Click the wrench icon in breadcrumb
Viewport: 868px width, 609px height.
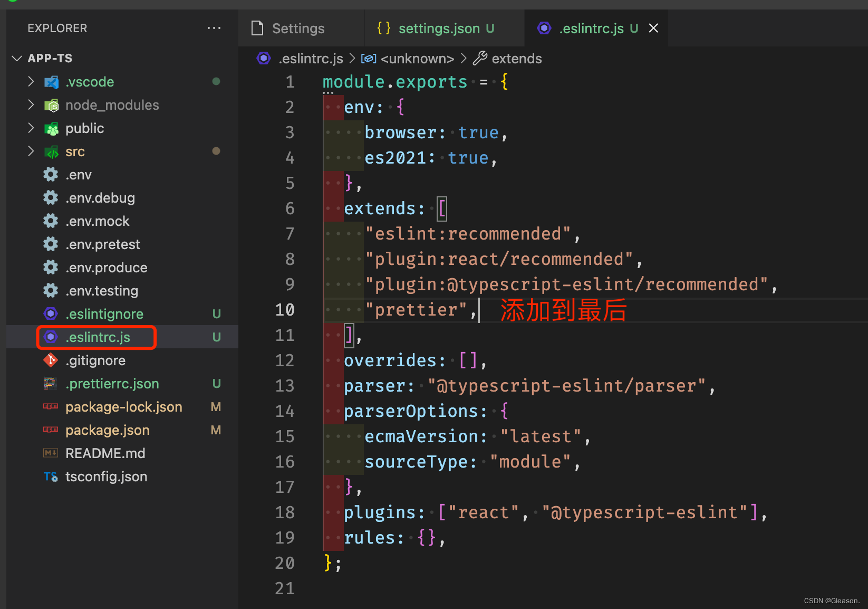pyautogui.click(x=480, y=59)
